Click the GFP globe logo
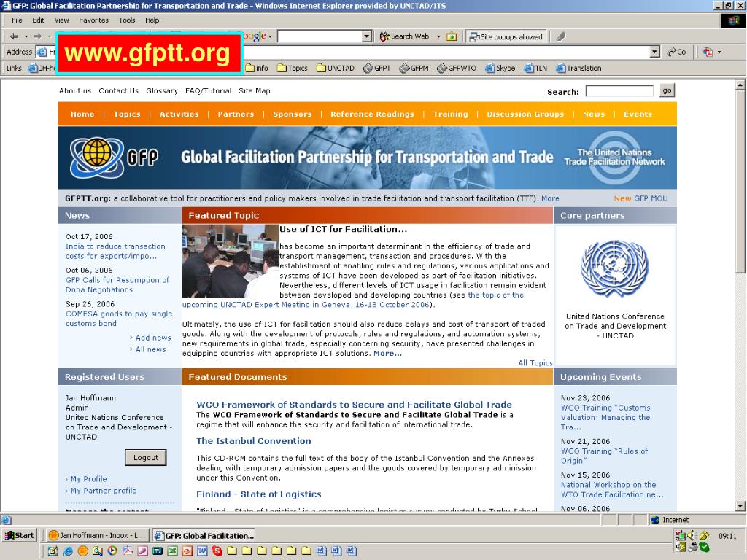Image resolution: width=747 pixels, height=560 pixels. pos(97,157)
